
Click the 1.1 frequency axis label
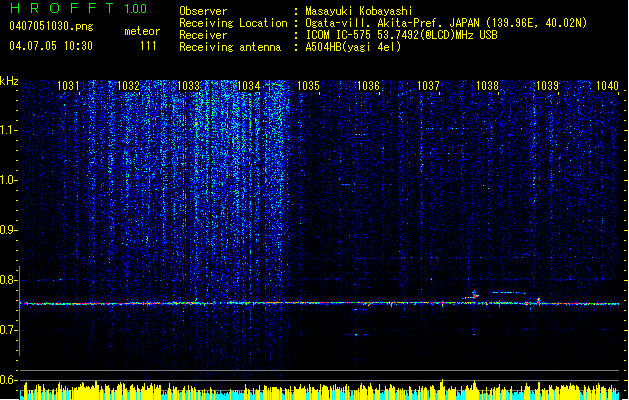click(8, 130)
